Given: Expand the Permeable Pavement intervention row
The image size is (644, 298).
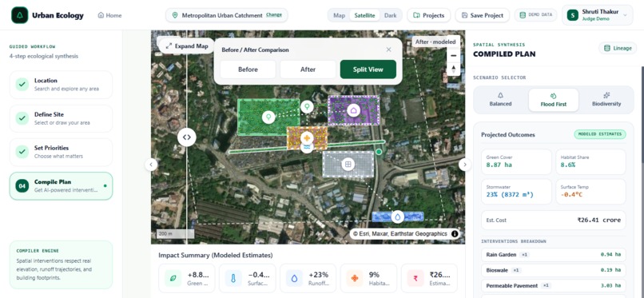Looking at the screenshot, I should 554,285.
